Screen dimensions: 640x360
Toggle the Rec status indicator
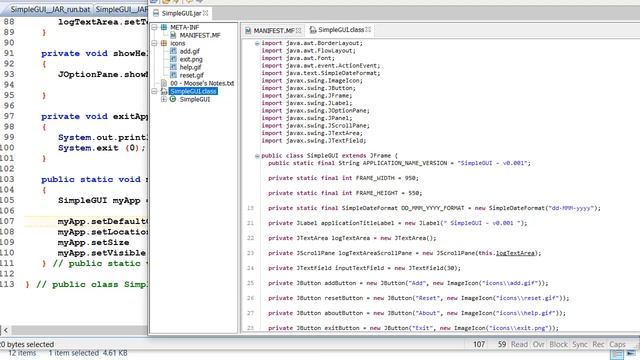click(598, 344)
